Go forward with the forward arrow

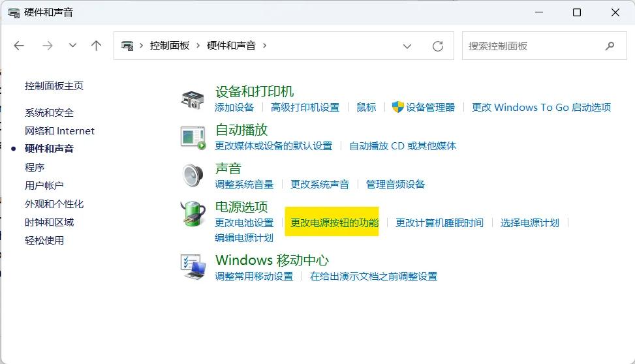pos(48,46)
